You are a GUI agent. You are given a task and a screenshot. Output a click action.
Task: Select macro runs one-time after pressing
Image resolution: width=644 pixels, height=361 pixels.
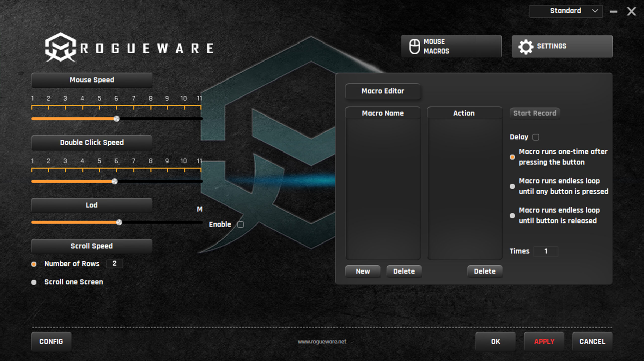pos(512,157)
